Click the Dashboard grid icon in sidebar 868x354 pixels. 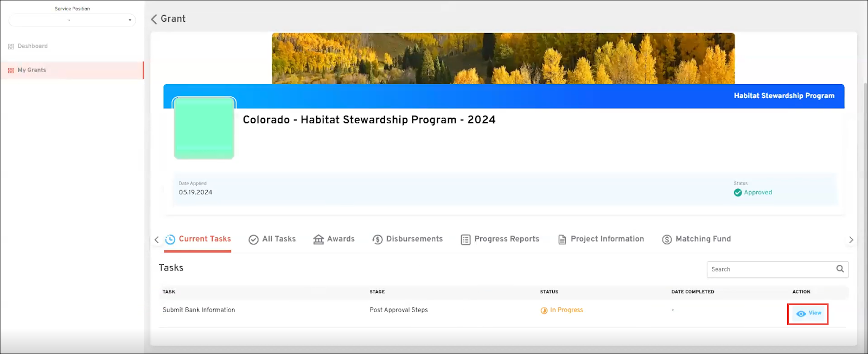pyautogui.click(x=11, y=47)
